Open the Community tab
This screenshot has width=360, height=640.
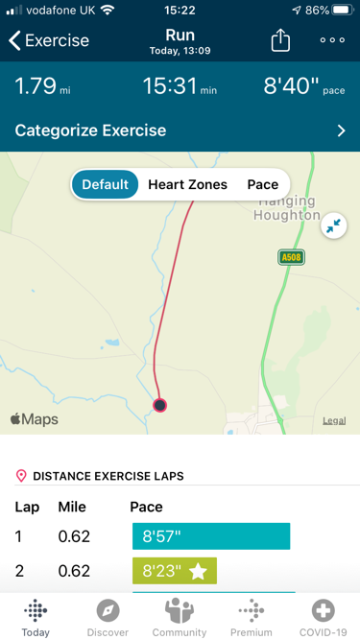pos(179,618)
